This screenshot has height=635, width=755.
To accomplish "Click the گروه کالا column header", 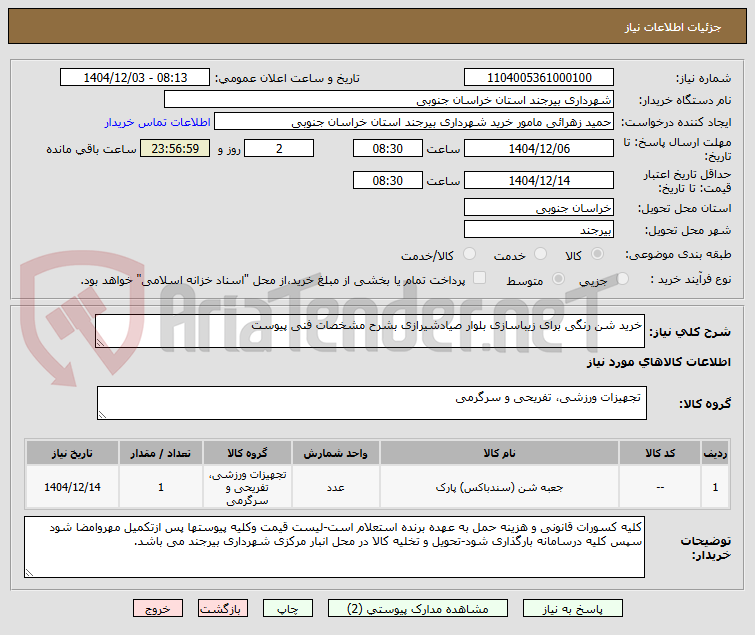I will [247, 453].
